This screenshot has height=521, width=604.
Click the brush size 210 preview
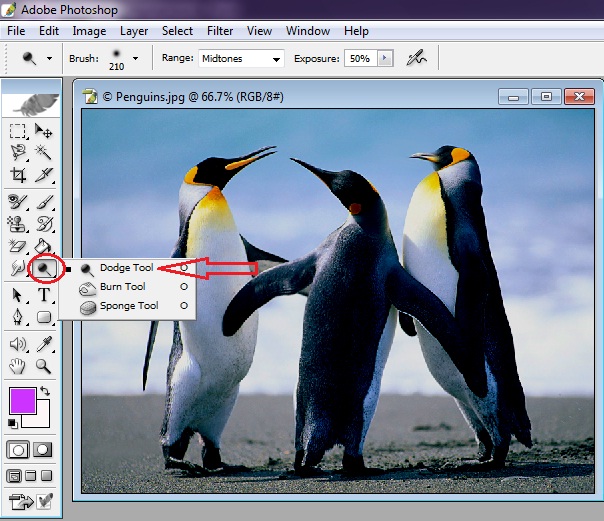click(116, 59)
